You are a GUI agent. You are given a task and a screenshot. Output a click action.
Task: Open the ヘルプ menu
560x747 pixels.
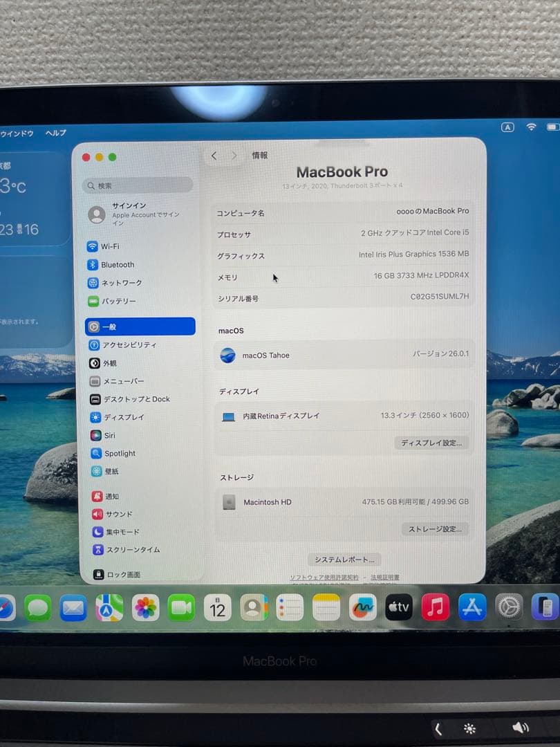pos(56,133)
